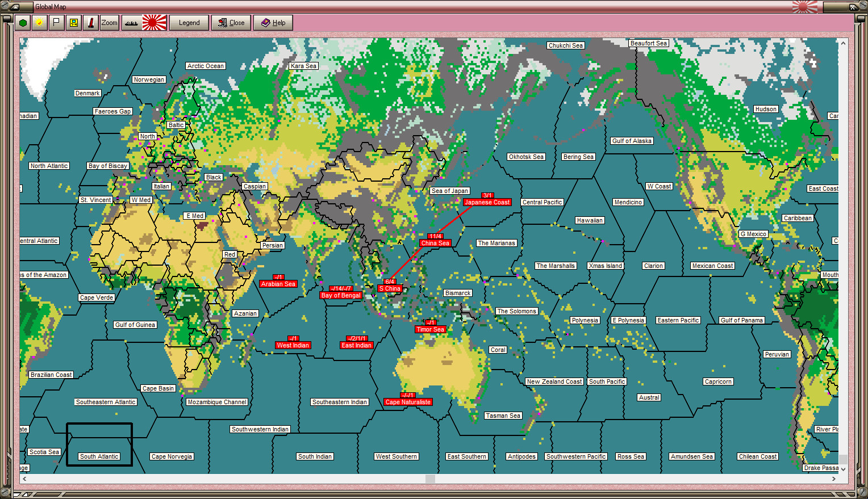The image size is (868, 499).
Task: Select the Cape Naturaliste zone label
Action: (x=408, y=402)
